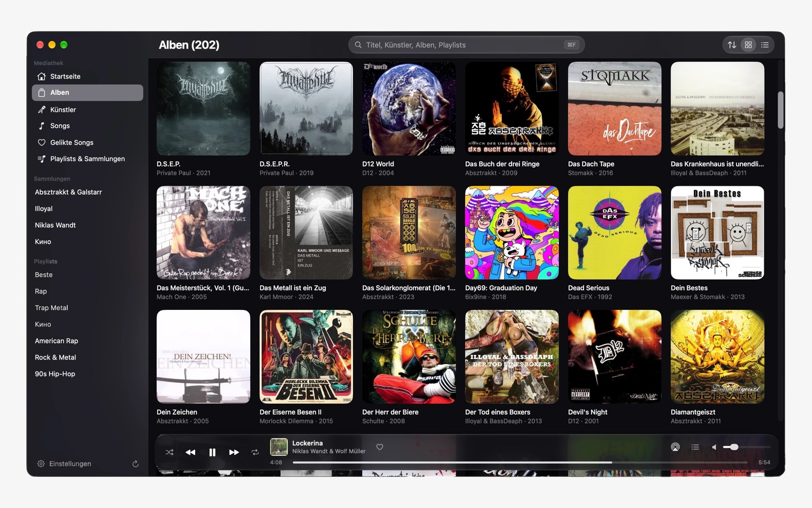Open Gelikte Songs
Screen dimensions: 812x508
click(x=87, y=142)
